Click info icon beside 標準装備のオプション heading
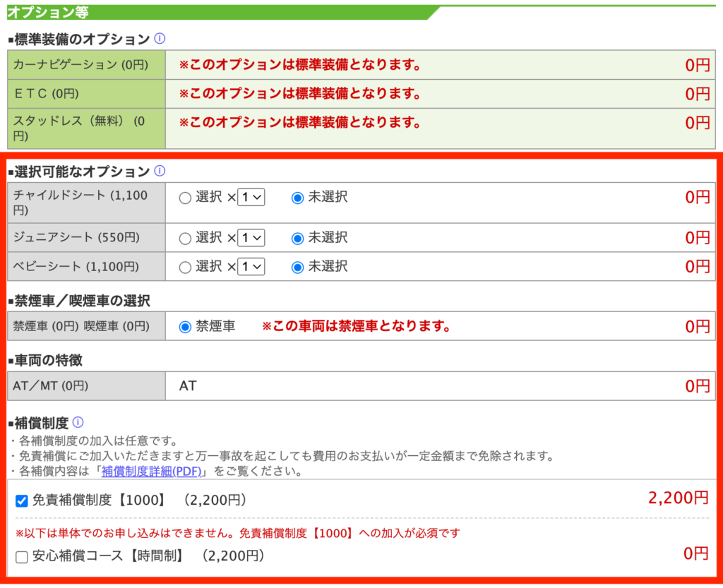The image size is (723, 588). tap(160, 38)
